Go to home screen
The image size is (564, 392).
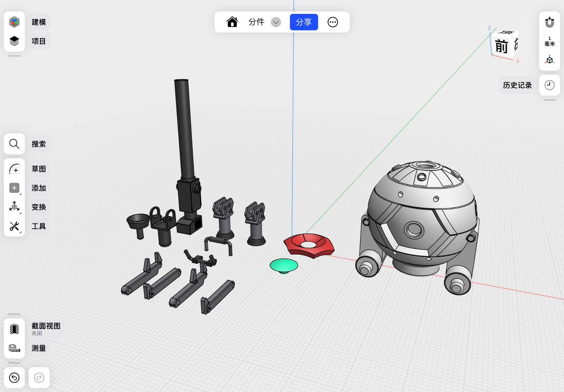pos(232,22)
